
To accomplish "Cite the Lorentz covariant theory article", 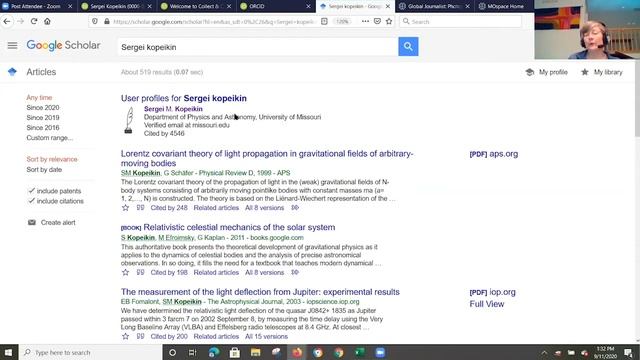I will tap(140, 208).
